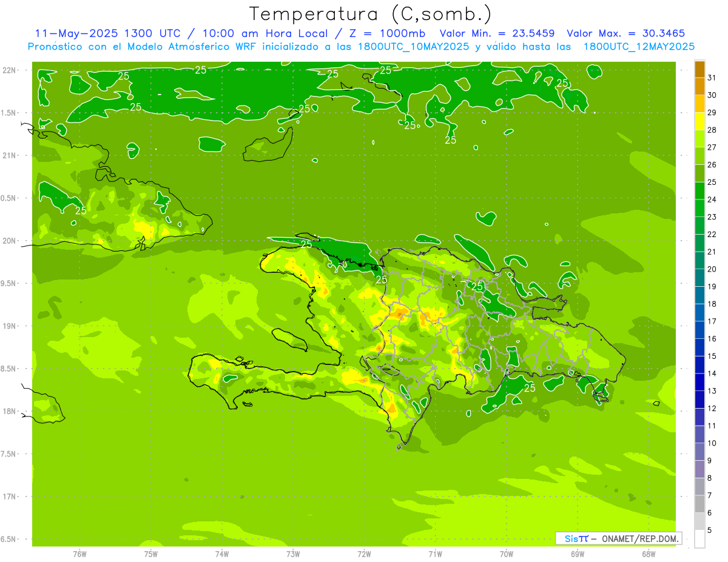Click the colorbar label "10"

(x=712, y=443)
